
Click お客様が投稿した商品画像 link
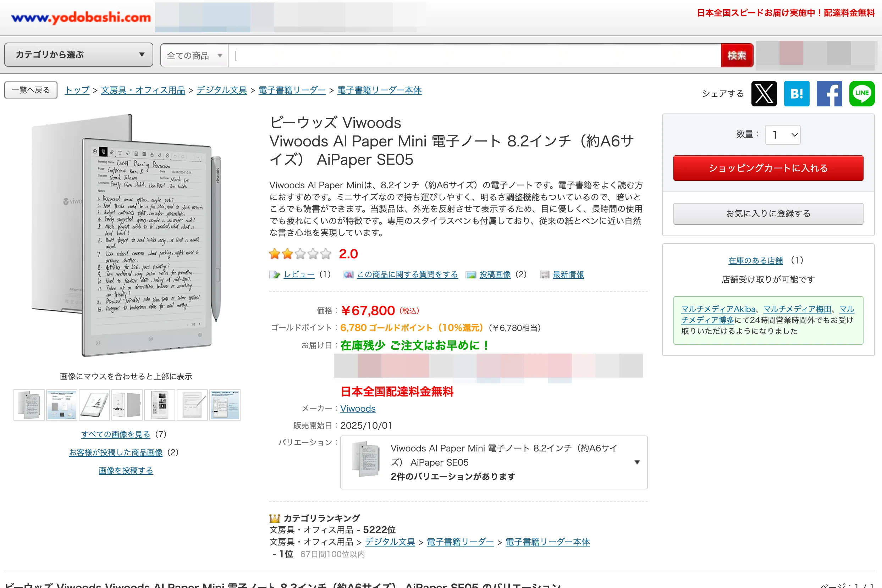click(116, 452)
